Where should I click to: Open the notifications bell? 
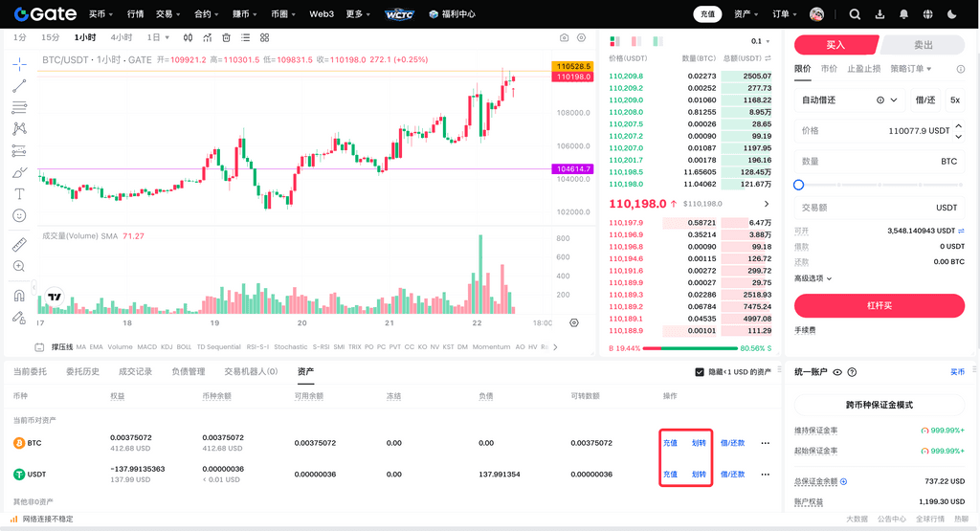(x=904, y=14)
